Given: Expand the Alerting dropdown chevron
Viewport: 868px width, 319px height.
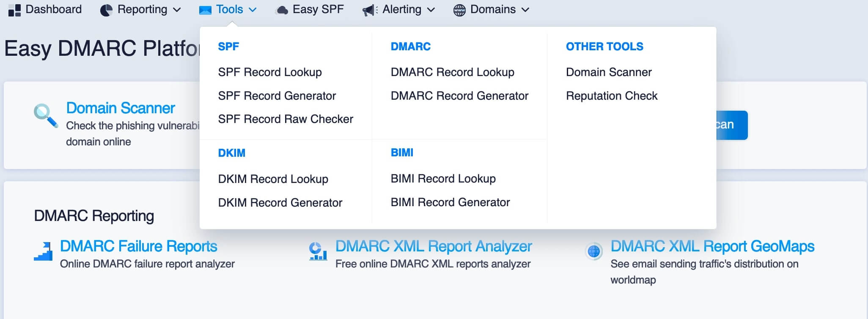Looking at the screenshot, I should pyautogui.click(x=431, y=10).
